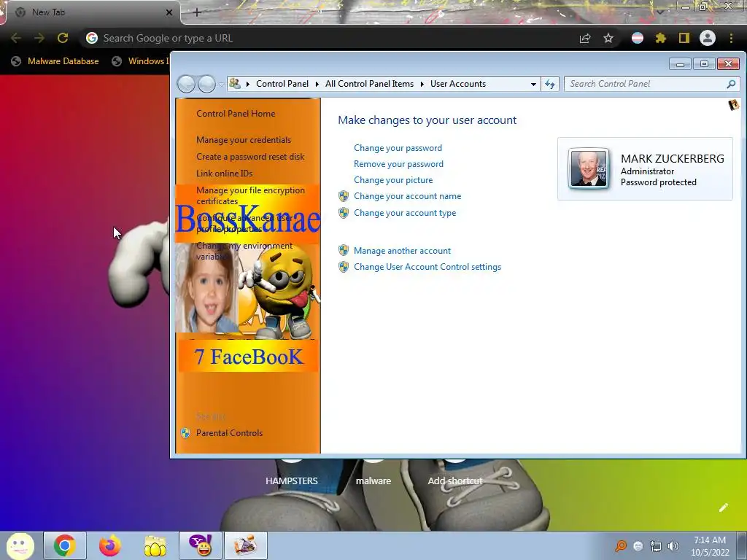The height and width of the screenshot is (560, 747).
Task: Open recent pages dropdown next to navigation buttons
Action: [x=222, y=85]
